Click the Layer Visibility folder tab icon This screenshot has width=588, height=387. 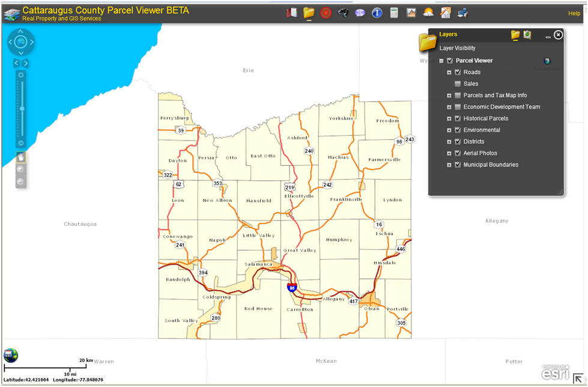point(515,35)
